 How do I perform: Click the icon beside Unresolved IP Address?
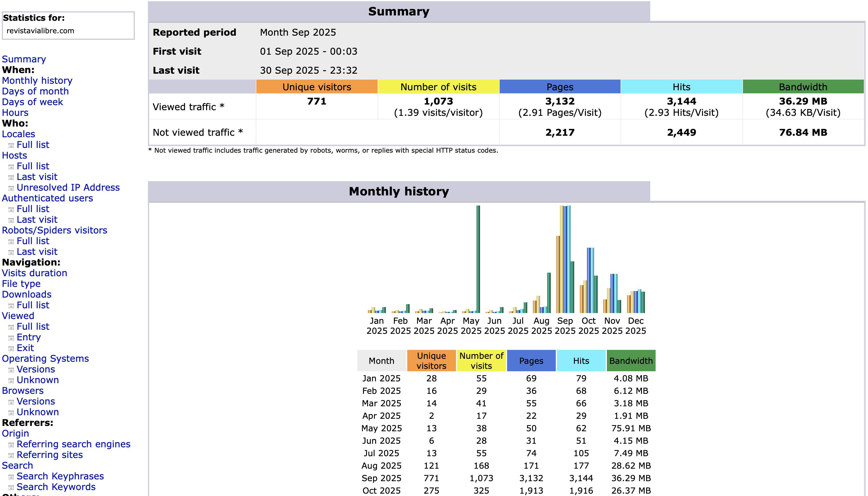[x=11, y=188]
